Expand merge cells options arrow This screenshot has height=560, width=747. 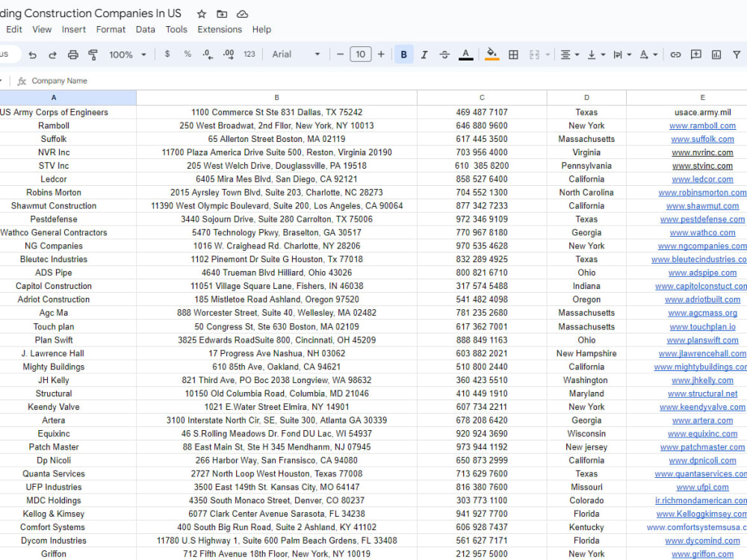(548, 55)
